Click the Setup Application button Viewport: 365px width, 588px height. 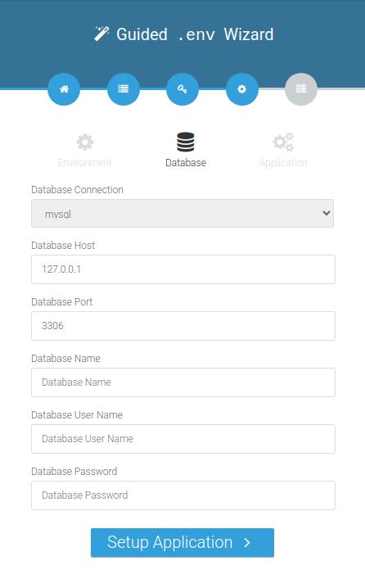(182, 543)
